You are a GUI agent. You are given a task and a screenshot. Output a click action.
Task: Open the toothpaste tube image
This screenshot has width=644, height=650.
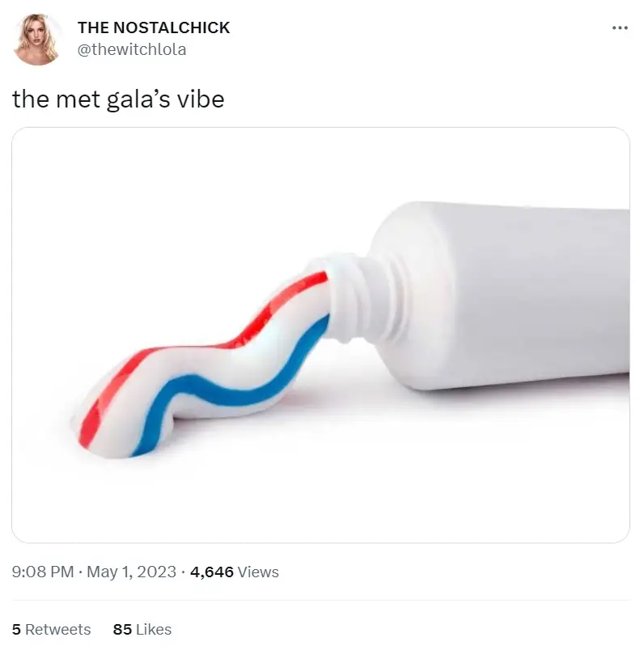click(x=320, y=335)
